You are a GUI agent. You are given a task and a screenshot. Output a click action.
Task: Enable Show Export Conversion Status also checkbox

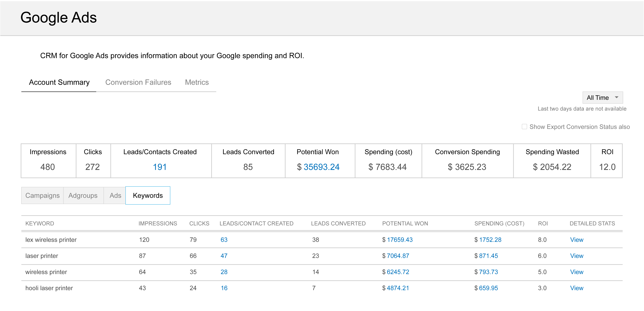tap(524, 127)
